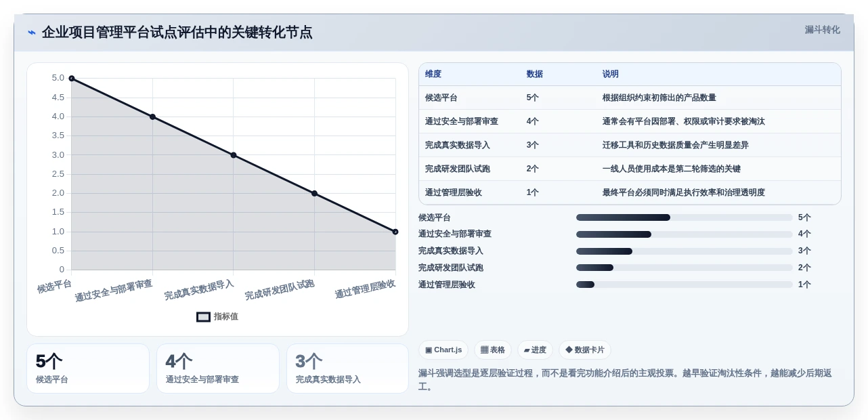Click the 说明 column header
This screenshot has height=420, width=868.
coord(611,74)
